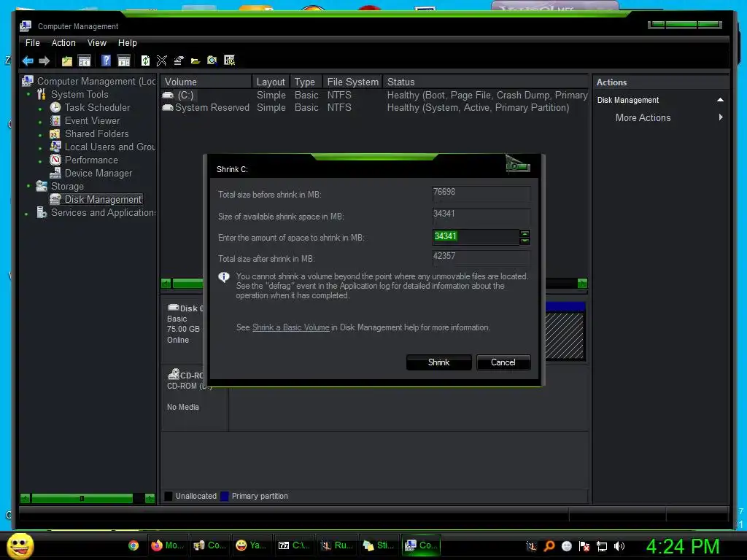Select the System Reserved volume row
Viewport: 747px width, 560px height.
point(374,108)
